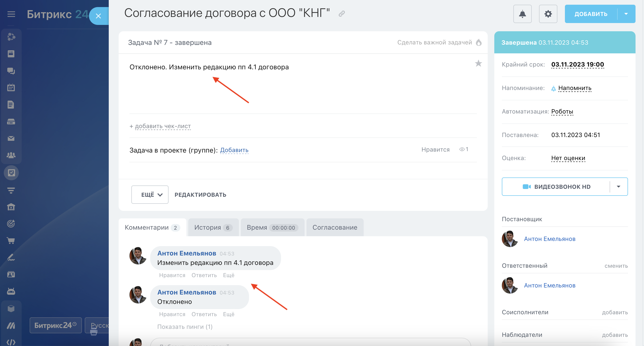The height and width of the screenshot is (346, 644).
Task: Click the hamburger menu icon
Action: (x=11, y=14)
